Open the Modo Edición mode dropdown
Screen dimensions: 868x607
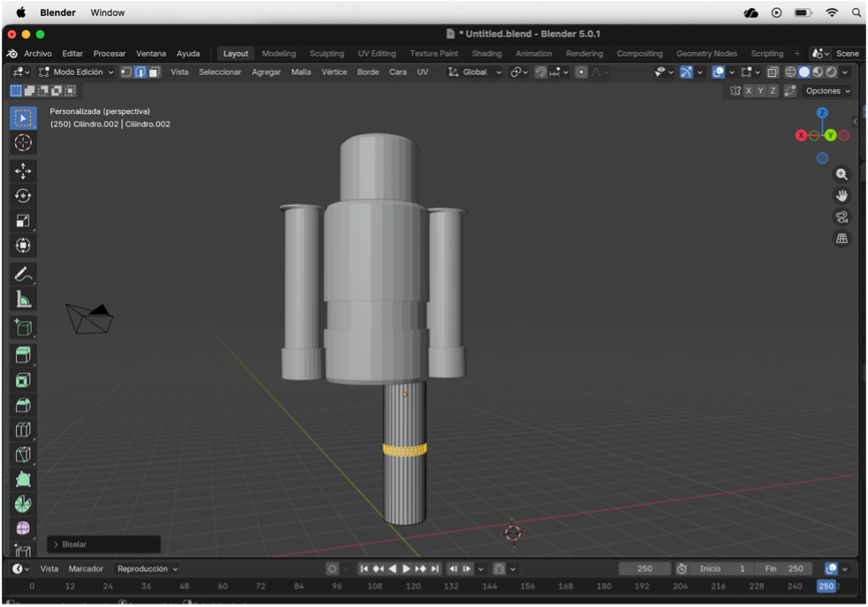[x=77, y=72]
